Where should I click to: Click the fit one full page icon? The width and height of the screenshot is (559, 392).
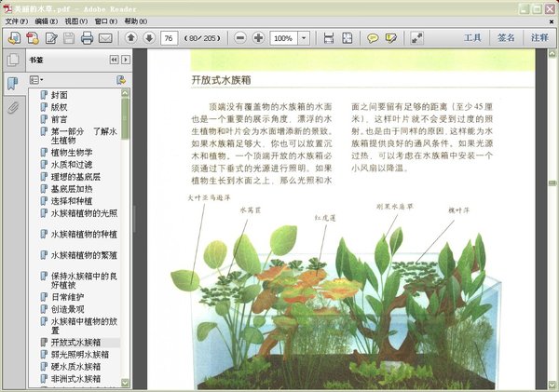[x=347, y=38]
